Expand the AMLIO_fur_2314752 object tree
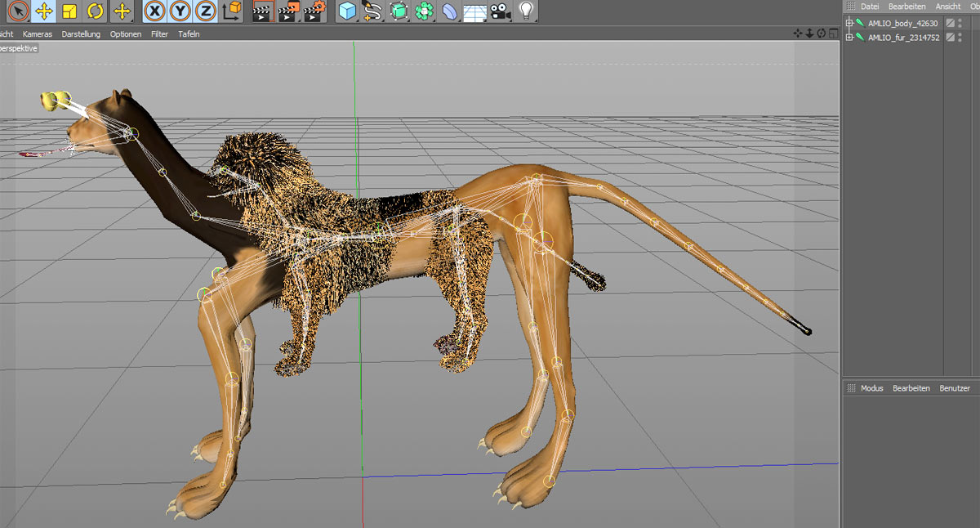980x528 pixels. (849, 37)
